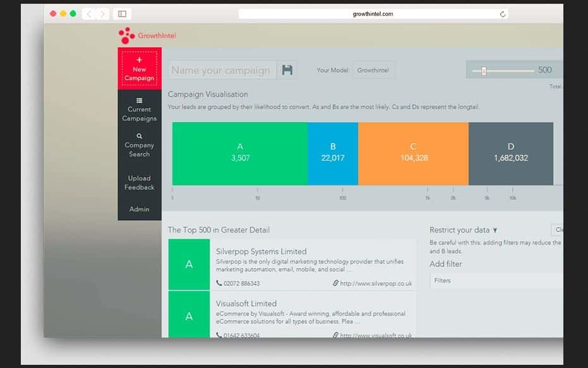Expand the Restrict your data arrow
The image size is (588, 368).
pyautogui.click(x=495, y=230)
